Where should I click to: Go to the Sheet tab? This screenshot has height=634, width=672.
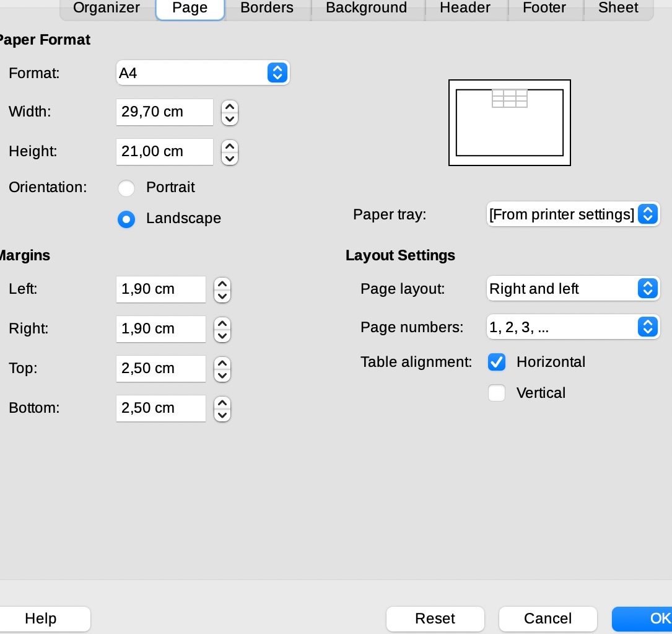point(617,8)
